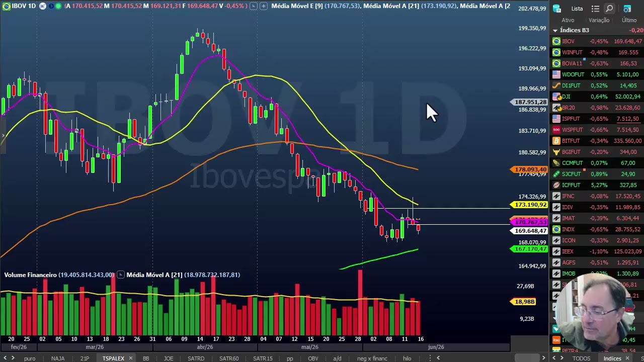Open the database icon in watchlist toolbar

[x=557, y=9]
